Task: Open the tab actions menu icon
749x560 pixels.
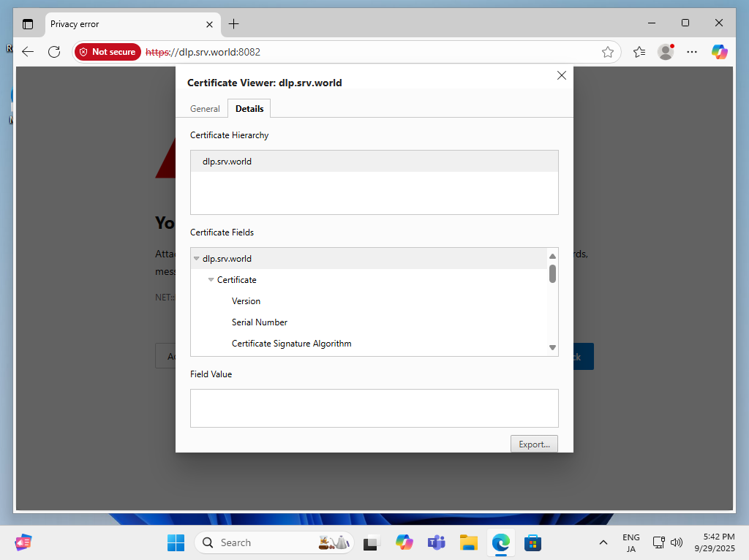Action: point(28,24)
